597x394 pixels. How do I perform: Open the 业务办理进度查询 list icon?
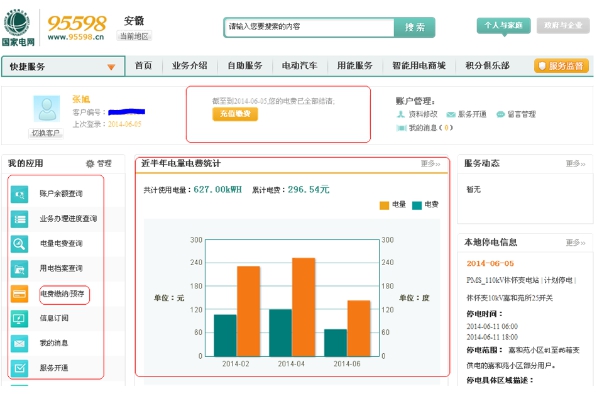[x=19, y=219]
